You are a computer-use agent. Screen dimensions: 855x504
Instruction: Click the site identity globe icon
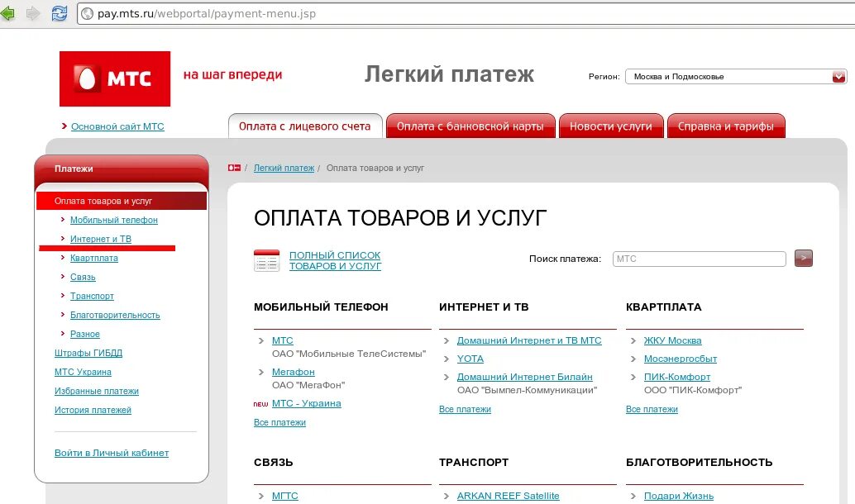pyautogui.click(x=87, y=13)
